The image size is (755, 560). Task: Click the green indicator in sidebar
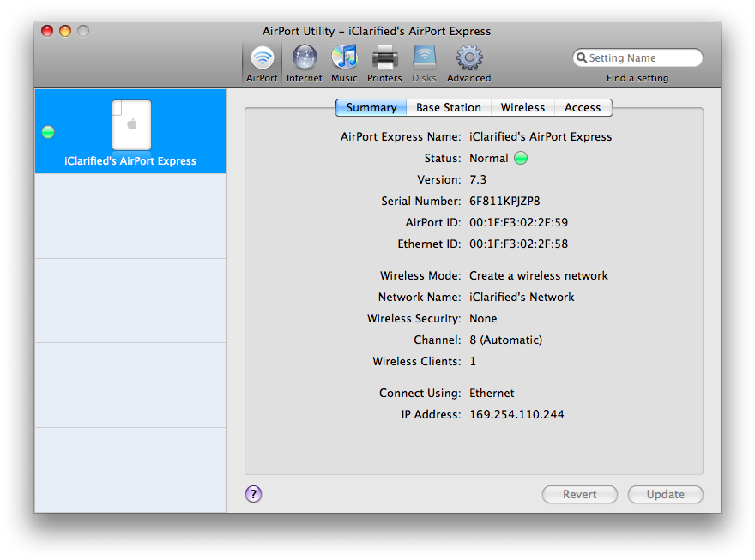[48, 132]
